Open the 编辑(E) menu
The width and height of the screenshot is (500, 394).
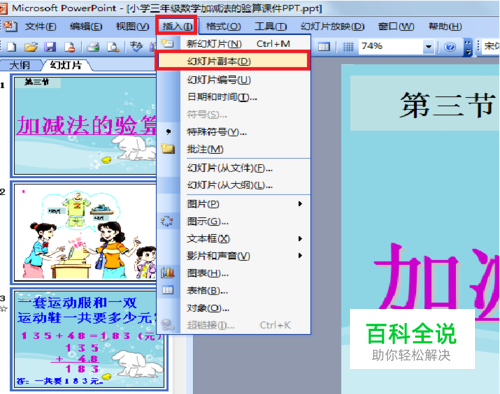click(86, 26)
